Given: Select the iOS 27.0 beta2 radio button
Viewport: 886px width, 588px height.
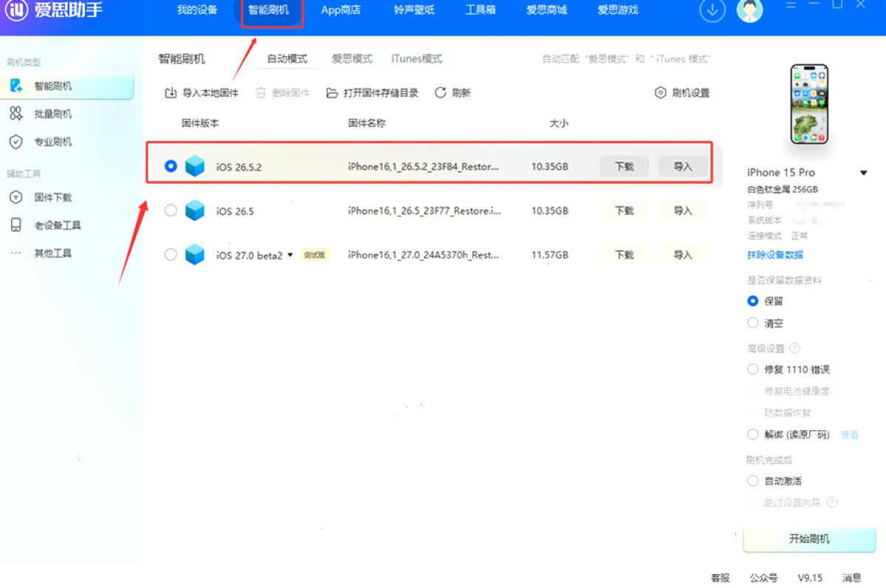Looking at the screenshot, I should [x=171, y=255].
